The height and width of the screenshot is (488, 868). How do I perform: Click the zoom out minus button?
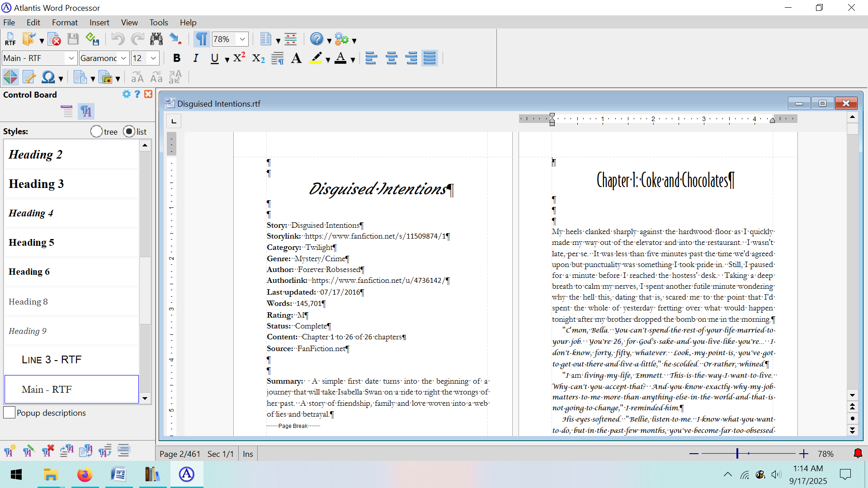click(694, 454)
